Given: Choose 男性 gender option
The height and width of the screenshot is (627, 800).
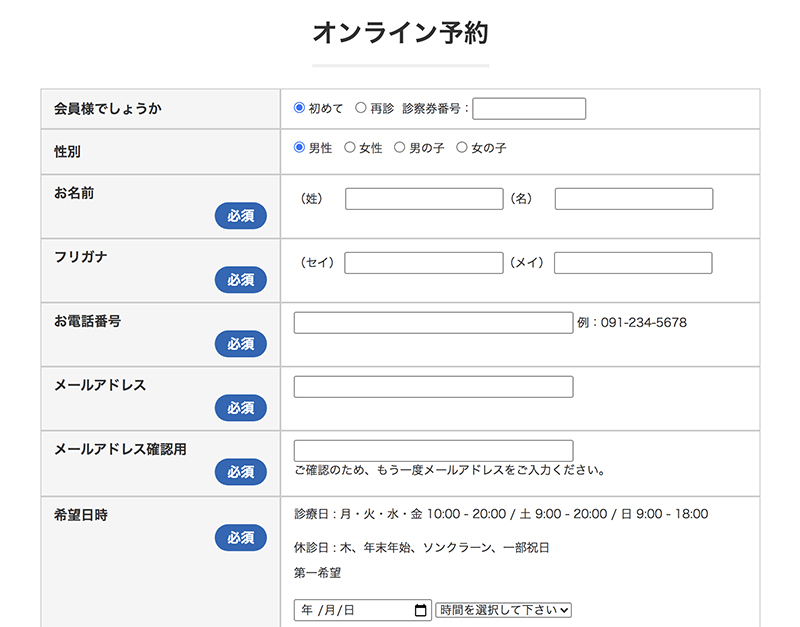Looking at the screenshot, I should (x=299, y=148).
